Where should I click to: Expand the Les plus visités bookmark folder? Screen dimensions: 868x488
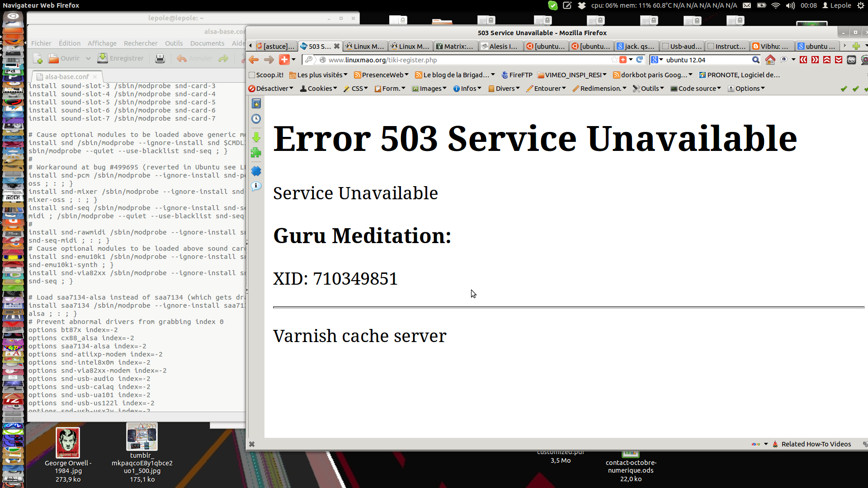(319, 75)
